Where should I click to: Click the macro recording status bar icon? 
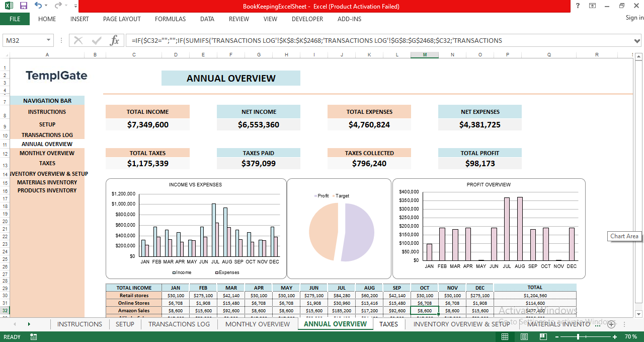[x=34, y=336]
